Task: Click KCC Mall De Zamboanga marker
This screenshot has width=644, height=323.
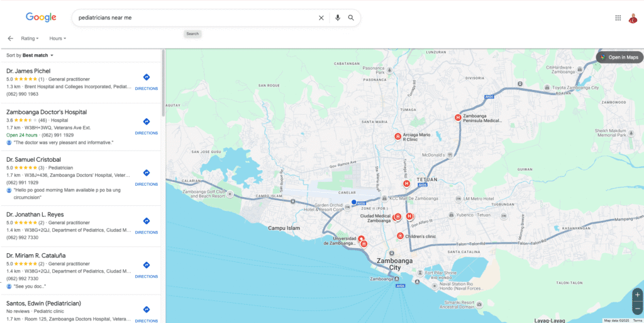Action: pos(384,198)
